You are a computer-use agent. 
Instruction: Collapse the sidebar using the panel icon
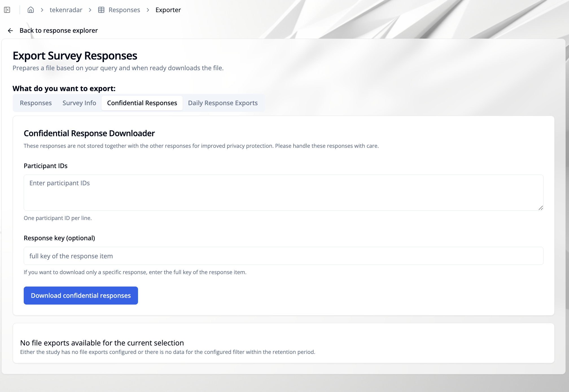pyautogui.click(x=7, y=10)
